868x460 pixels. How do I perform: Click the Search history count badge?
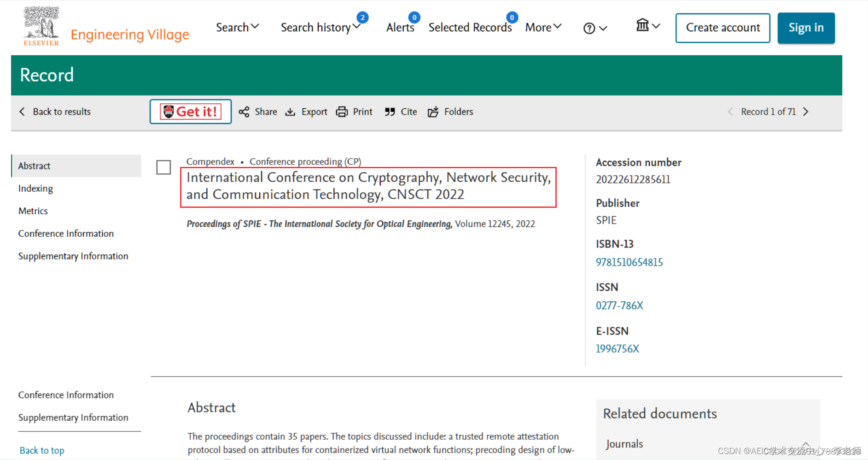tap(363, 18)
